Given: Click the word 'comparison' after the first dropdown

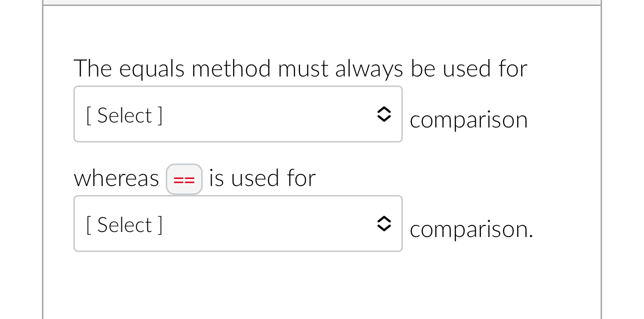Looking at the screenshot, I should click(x=468, y=119).
